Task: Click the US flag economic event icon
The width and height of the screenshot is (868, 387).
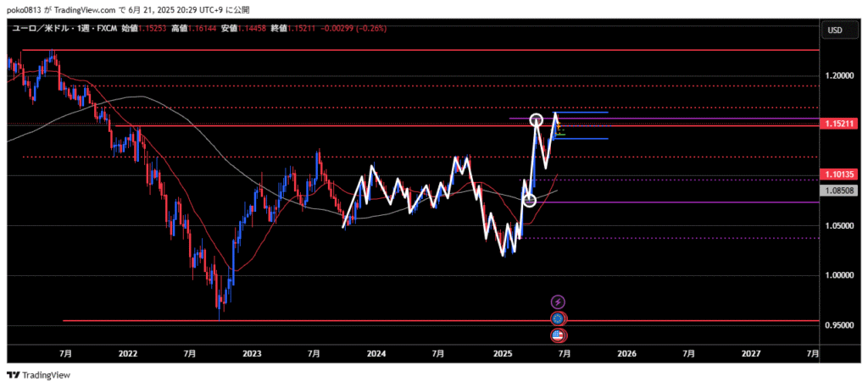Action: (557, 334)
